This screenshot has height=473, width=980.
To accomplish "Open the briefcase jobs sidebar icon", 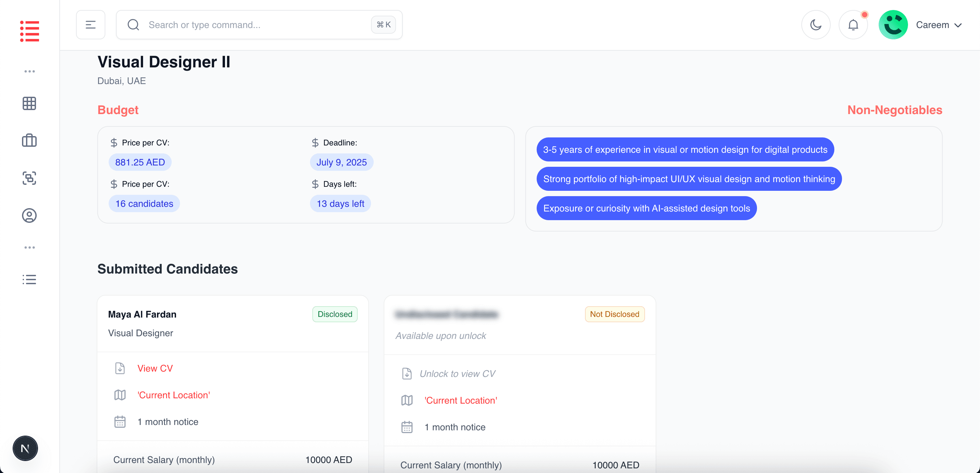I will click(29, 140).
